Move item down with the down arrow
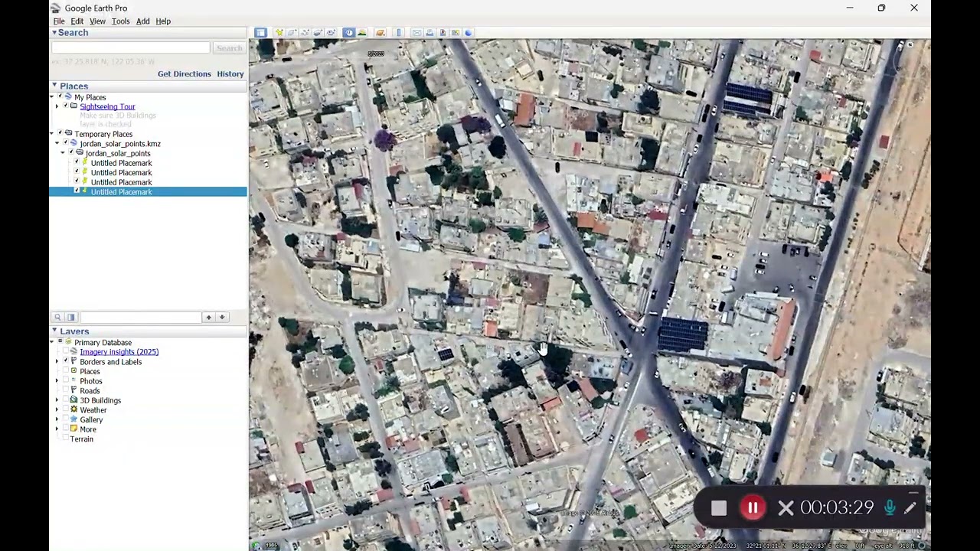980x551 pixels. click(x=222, y=317)
